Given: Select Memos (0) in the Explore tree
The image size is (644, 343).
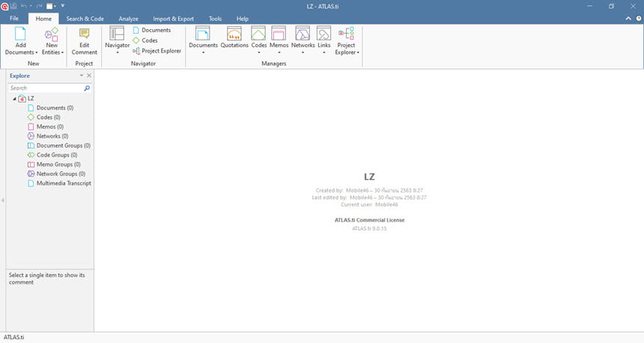Looking at the screenshot, I should pyautogui.click(x=46, y=127).
